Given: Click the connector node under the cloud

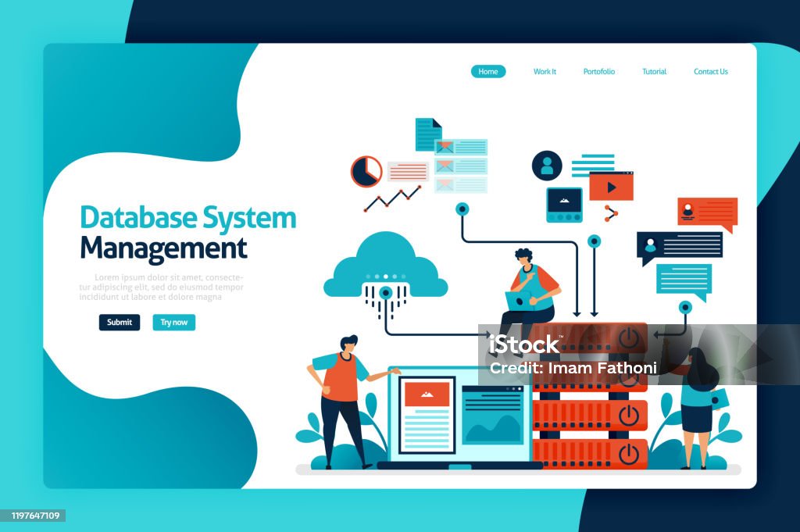Looking at the screenshot, I should (x=386, y=293).
